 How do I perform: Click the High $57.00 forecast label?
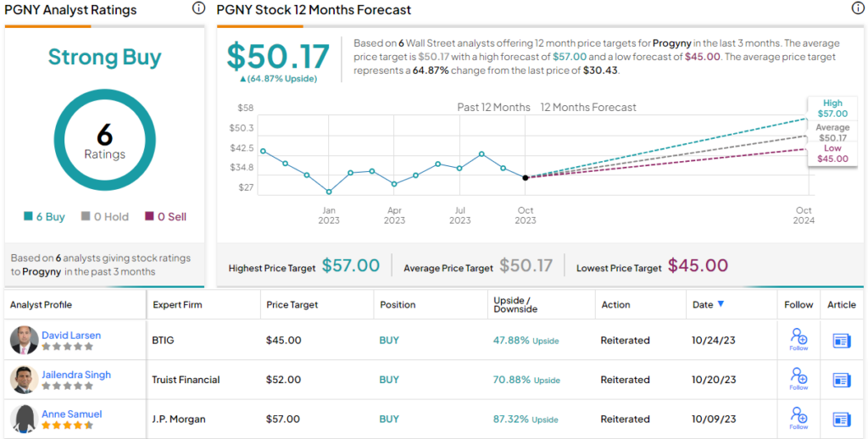click(x=832, y=108)
